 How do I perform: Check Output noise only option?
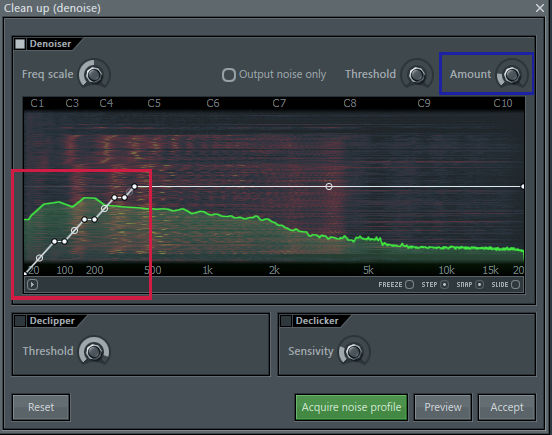[228, 75]
